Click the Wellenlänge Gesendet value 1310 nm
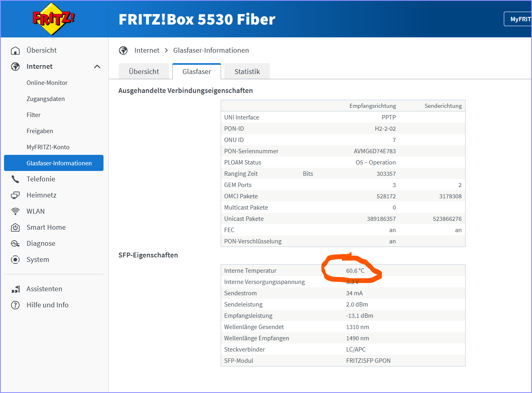Viewport: 532px width, 393px height. tap(358, 327)
